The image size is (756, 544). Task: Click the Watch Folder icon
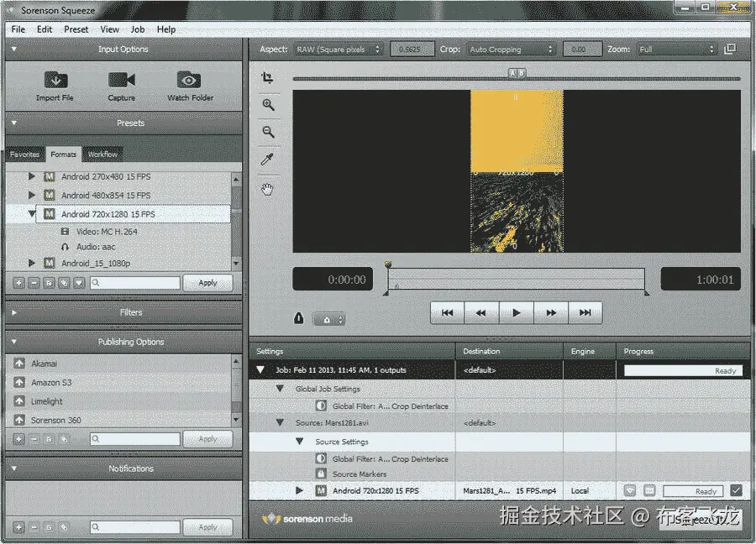tap(189, 80)
